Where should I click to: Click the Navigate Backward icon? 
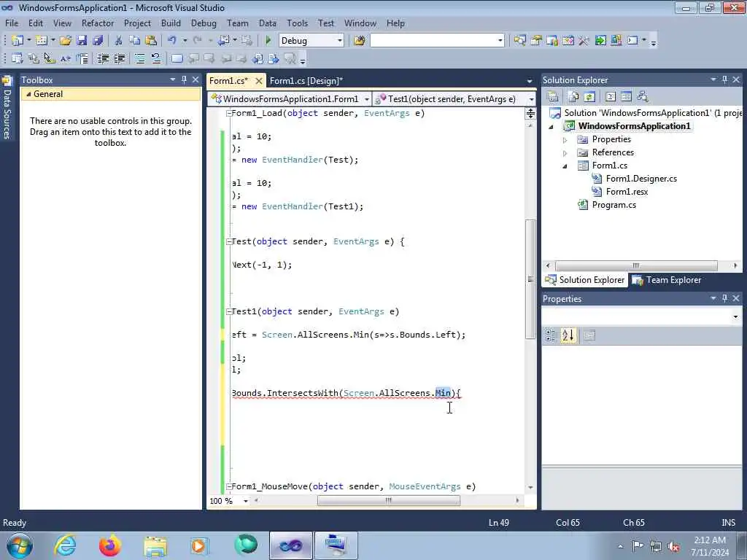(x=223, y=41)
